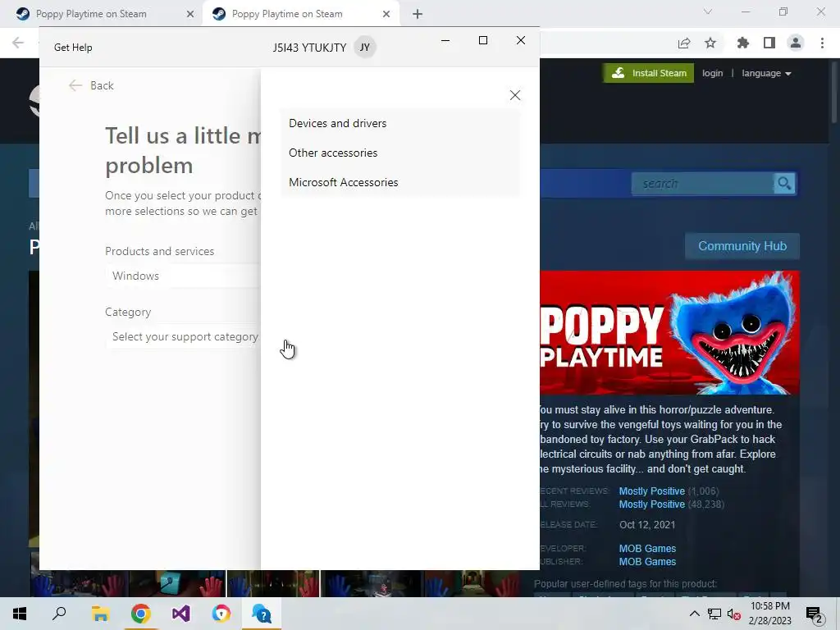
Task: Open Google Chrome from the taskbar
Action: pos(140,614)
